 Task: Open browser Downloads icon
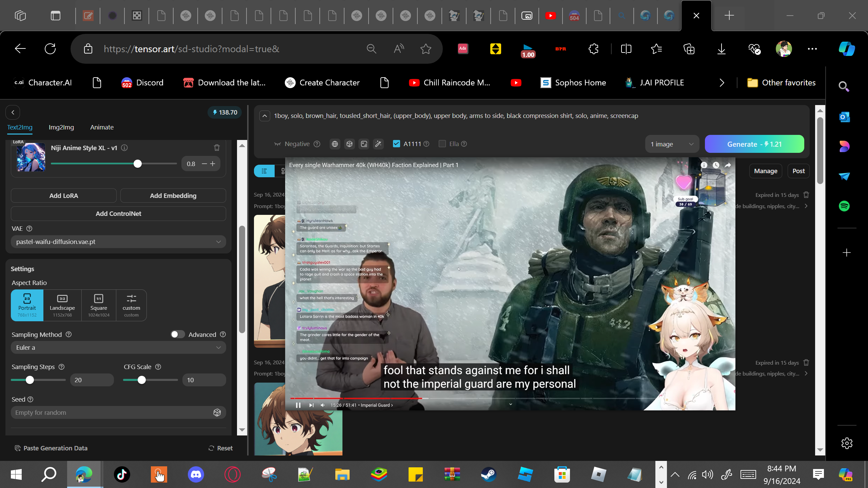pos(722,49)
